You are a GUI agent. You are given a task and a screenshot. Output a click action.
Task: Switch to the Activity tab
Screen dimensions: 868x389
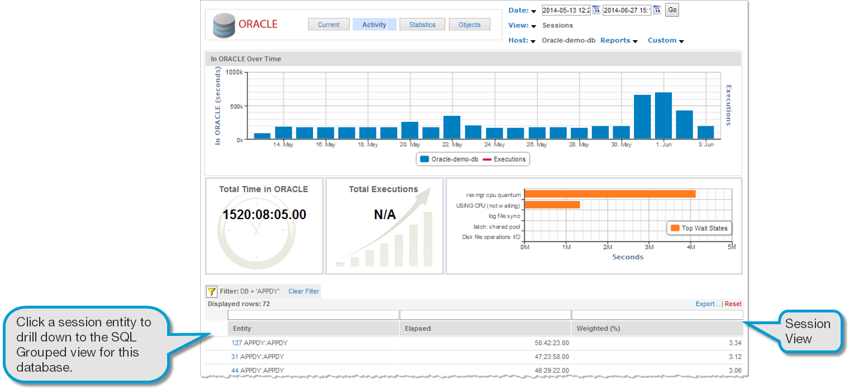pos(374,25)
